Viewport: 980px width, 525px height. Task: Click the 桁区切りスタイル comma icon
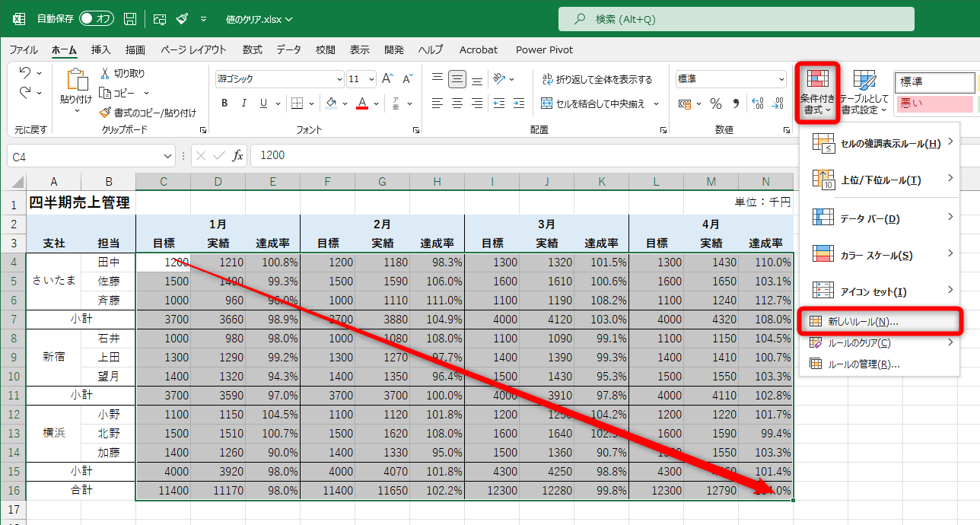coord(734,104)
